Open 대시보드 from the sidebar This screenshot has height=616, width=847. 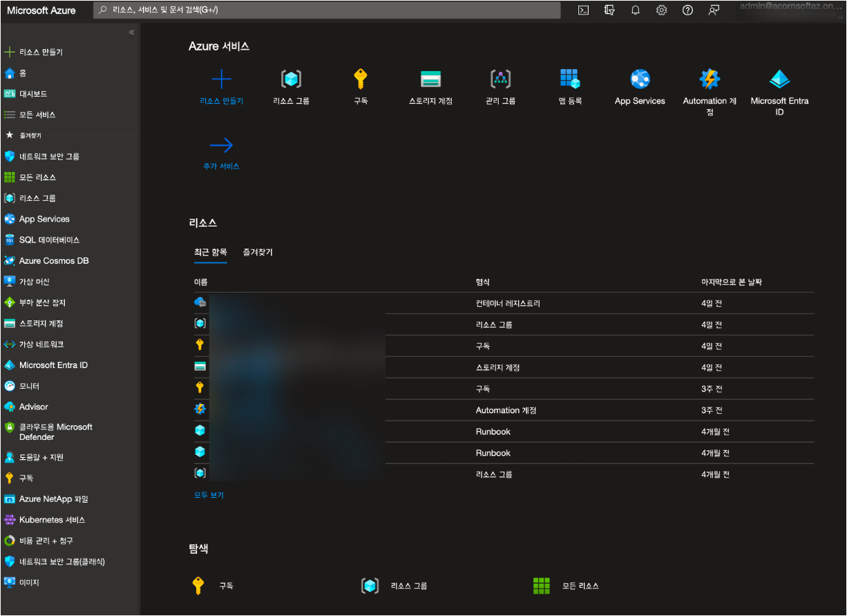(x=33, y=94)
